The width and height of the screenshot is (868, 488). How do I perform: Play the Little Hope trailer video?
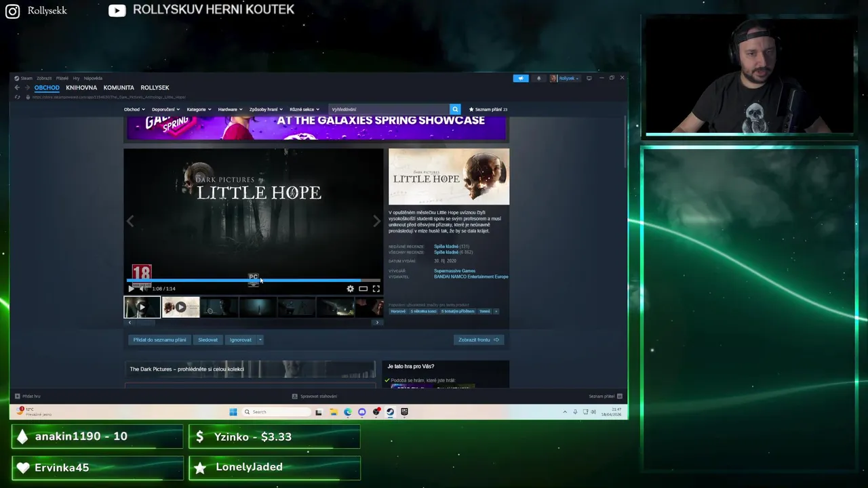131,289
